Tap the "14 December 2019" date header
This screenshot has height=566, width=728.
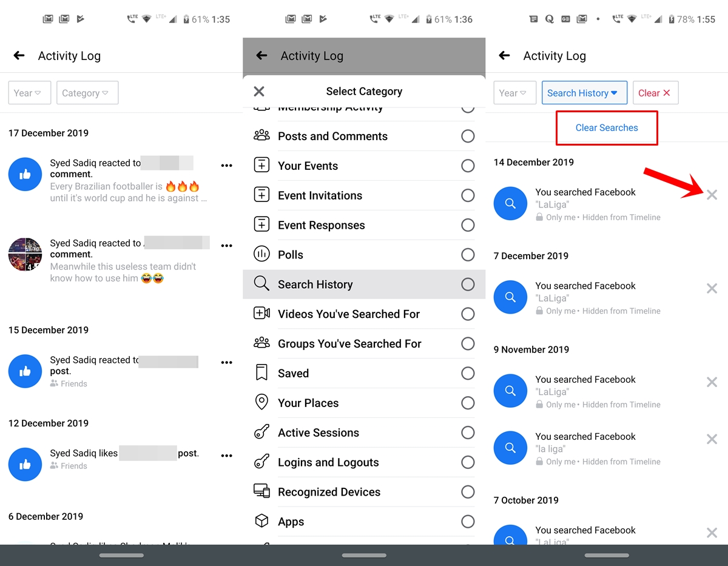[x=534, y=163]
